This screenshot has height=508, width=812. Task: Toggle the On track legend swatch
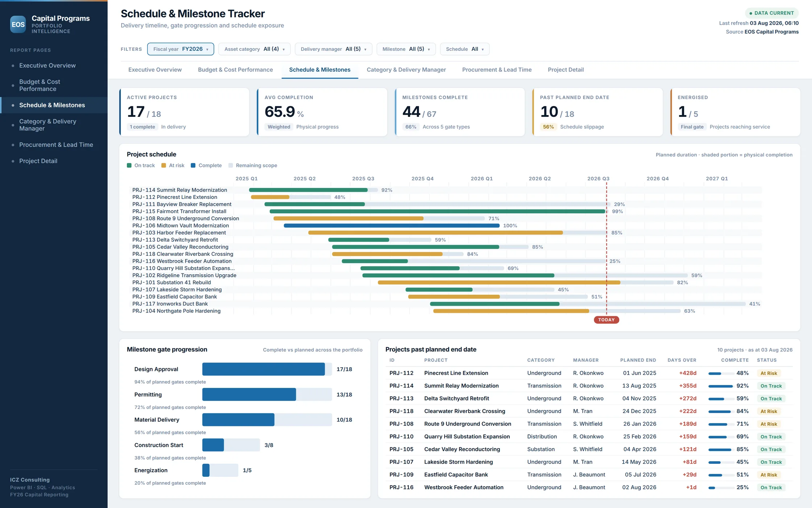[129, 165]
